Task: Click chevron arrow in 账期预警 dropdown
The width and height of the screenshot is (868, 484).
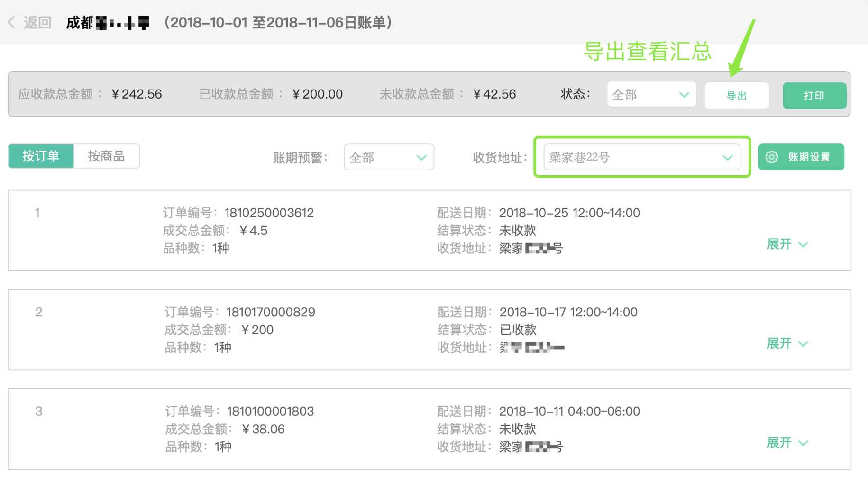Action: (x=421, y=158)
